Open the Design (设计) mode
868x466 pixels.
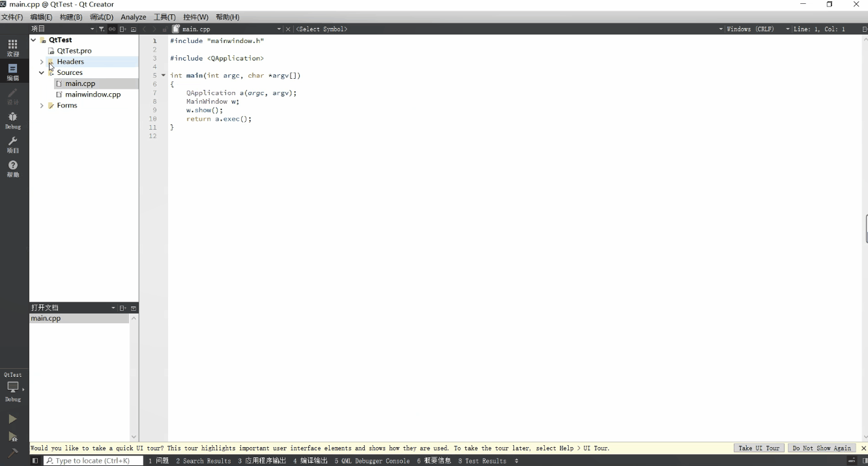tap(13, 96)
